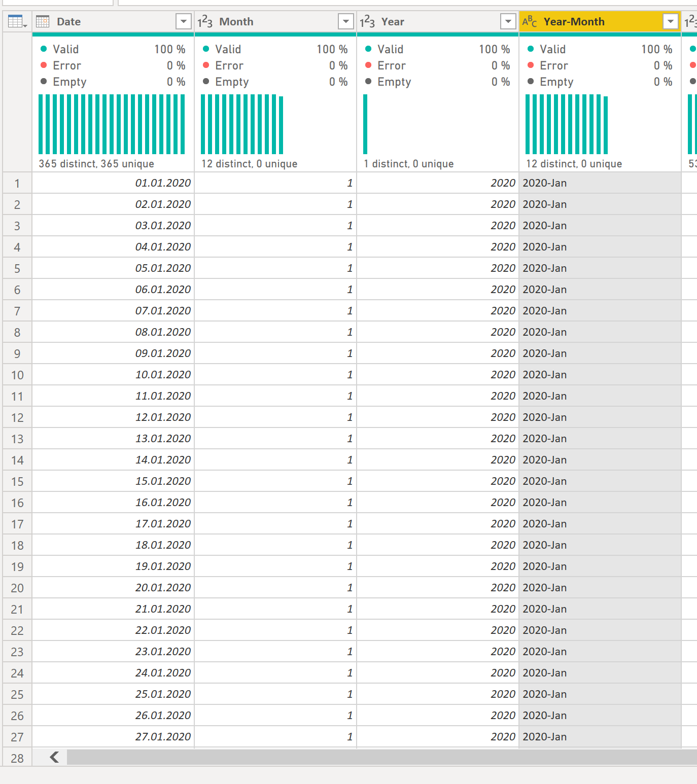The image size is (697, 784).
Task: Click the Error 0 % row under Year-Month
Action: [600, 65]
